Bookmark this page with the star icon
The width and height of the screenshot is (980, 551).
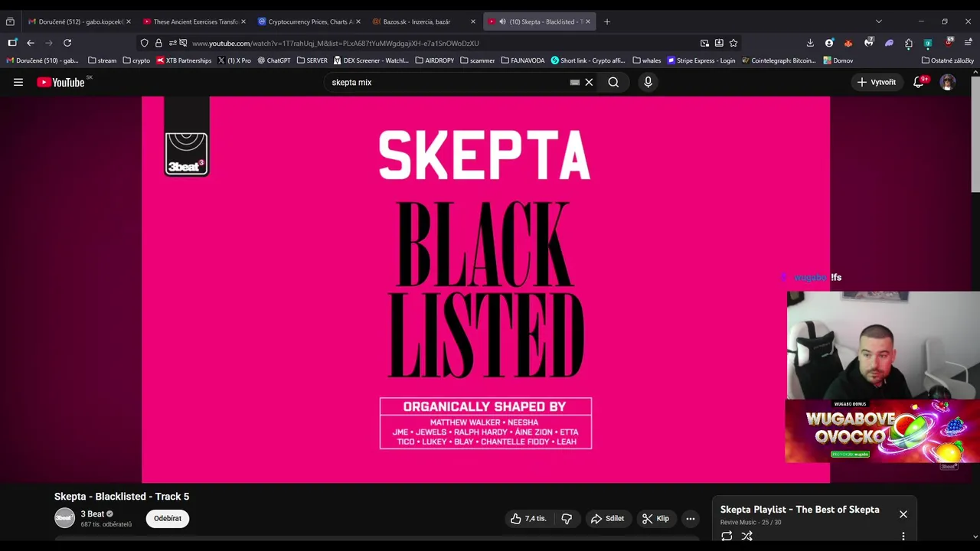(x=733, y=43)
